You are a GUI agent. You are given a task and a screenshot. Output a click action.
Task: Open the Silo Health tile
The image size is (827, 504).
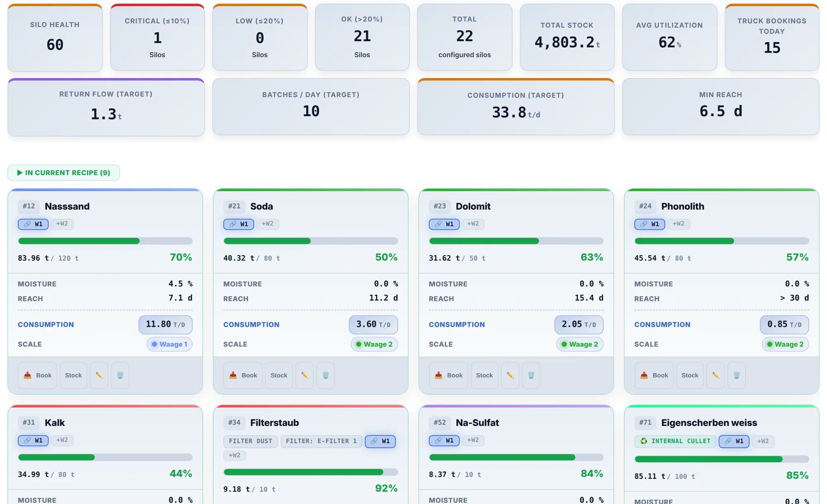tap(55, 37)
